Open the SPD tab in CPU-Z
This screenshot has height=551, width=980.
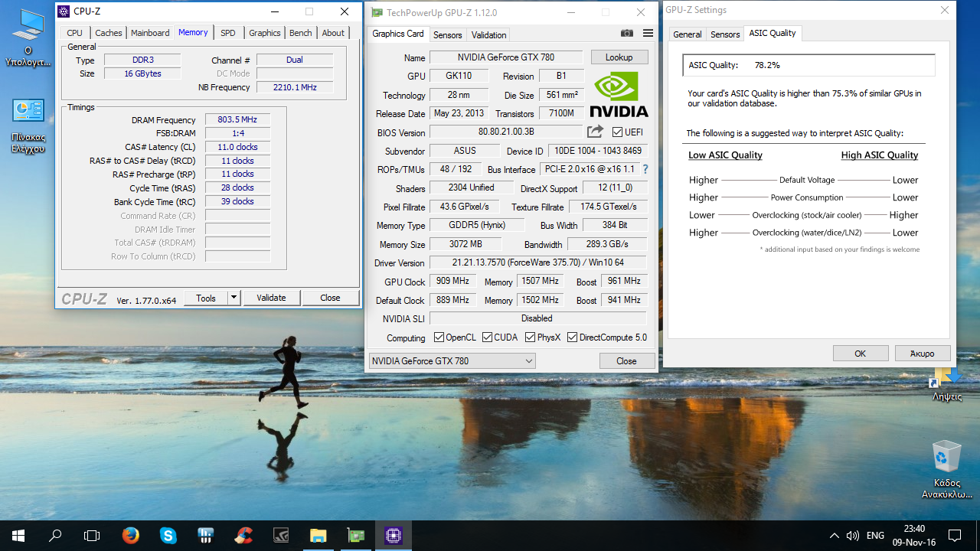228,33
